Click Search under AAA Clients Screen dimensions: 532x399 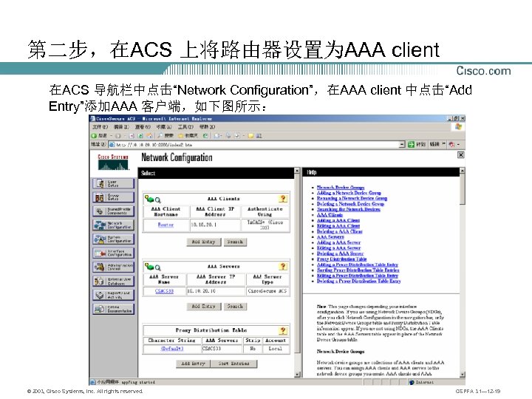(235, 242)
